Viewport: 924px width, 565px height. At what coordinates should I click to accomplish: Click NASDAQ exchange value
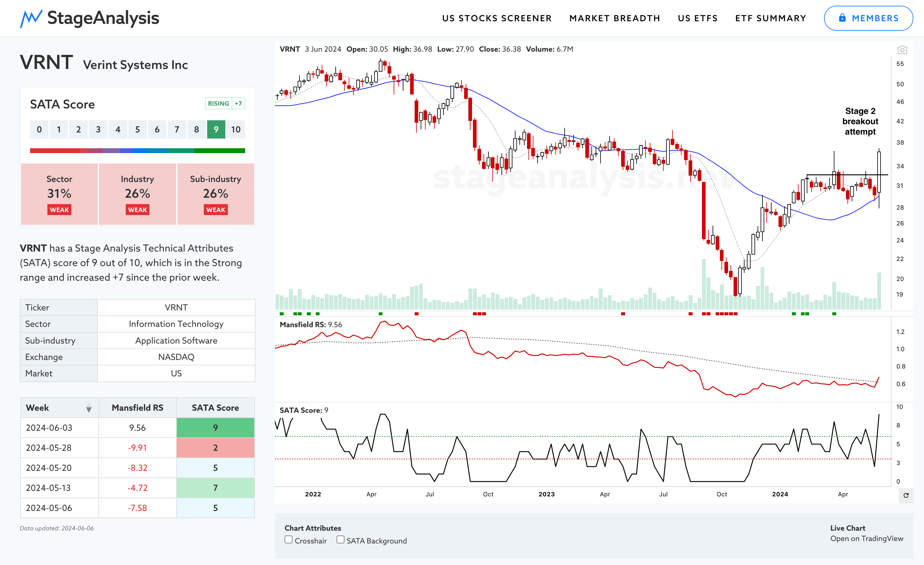point(176,357)
